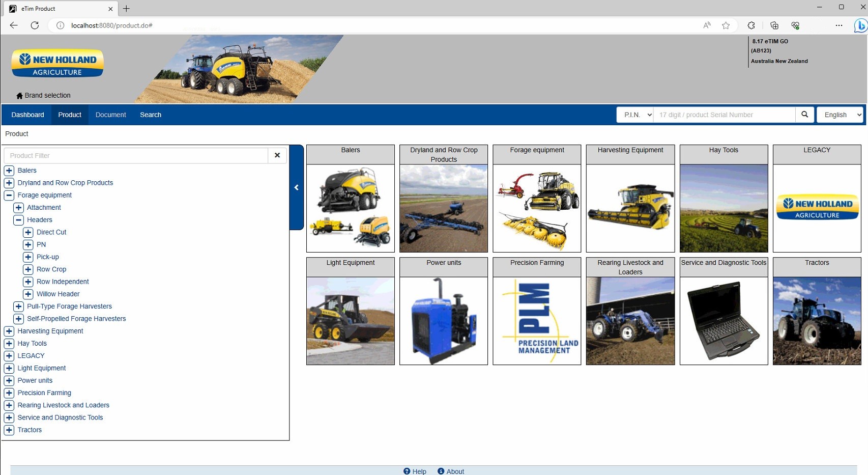Image resolution: width=868 pixels, height=475 pixels.
Task: Open the Help icon in footer
Action: 407,471
